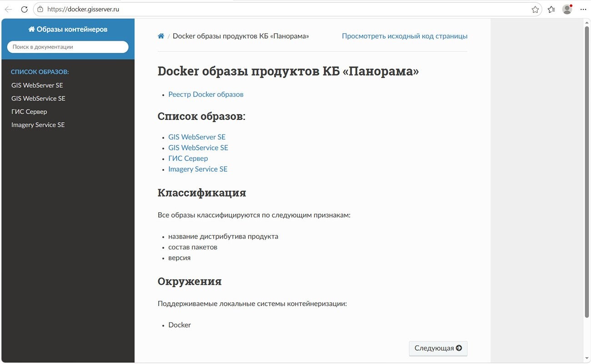
Task: Click the Следующая next page button
Action: [438, 348]
